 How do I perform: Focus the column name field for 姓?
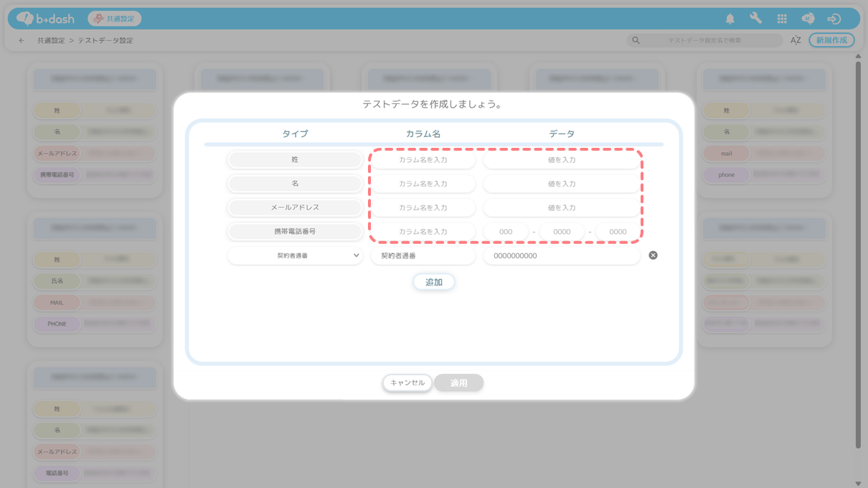pyautogui.click(x=423, y=160)
